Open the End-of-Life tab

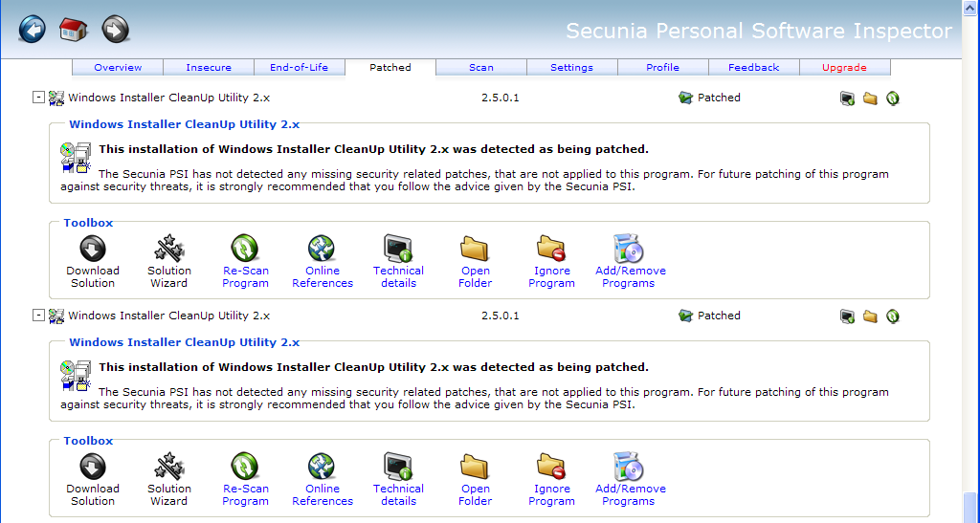click(299, 67)
